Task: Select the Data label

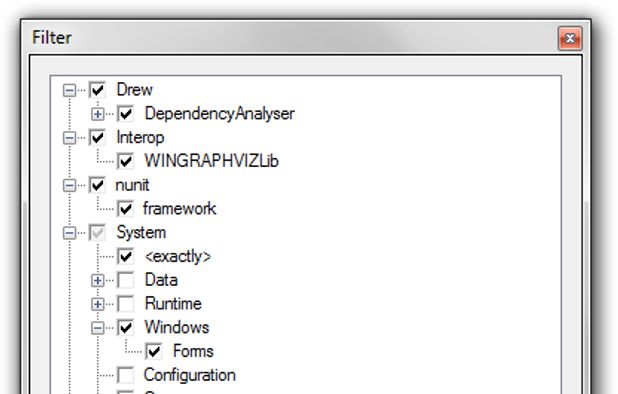Action: 161,280
